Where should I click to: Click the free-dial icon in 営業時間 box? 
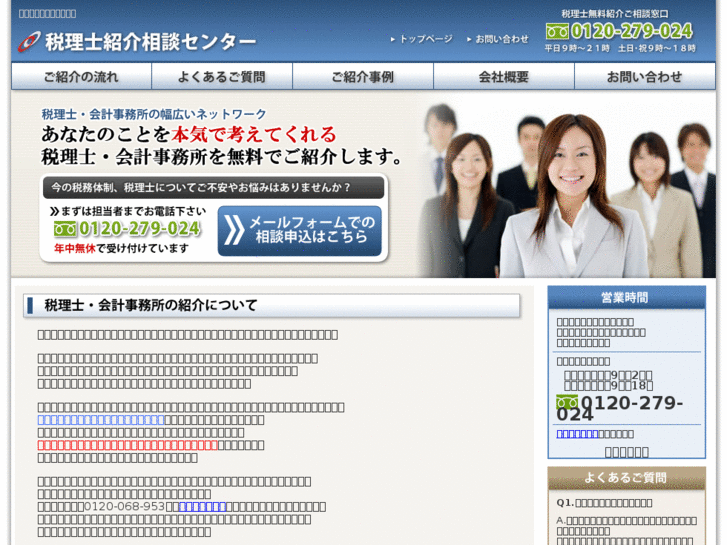[x=567, y=402]
